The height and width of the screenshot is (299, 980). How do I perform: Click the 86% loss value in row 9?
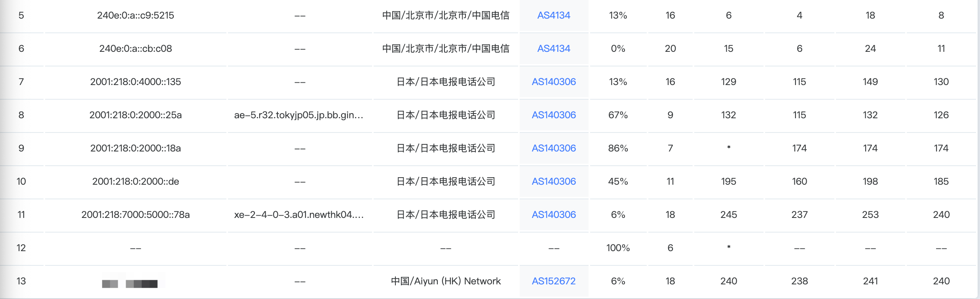(x=618, y=148)
